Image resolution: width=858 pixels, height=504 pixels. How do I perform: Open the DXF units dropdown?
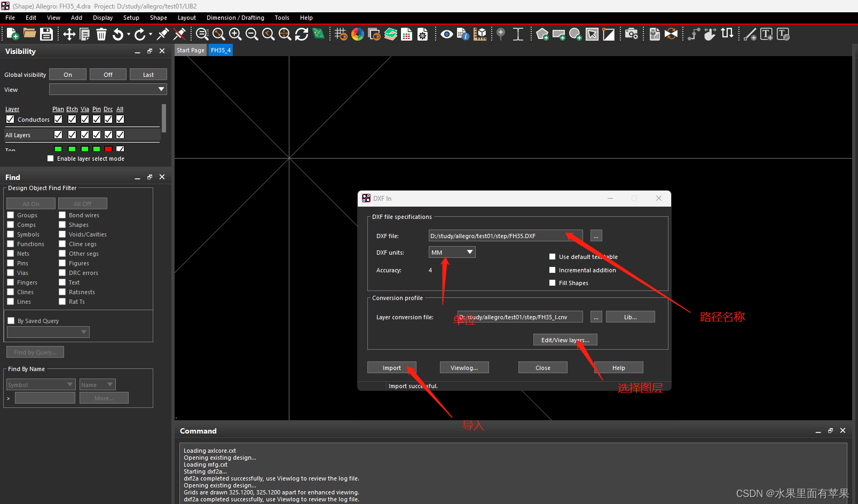coord(452,252)
